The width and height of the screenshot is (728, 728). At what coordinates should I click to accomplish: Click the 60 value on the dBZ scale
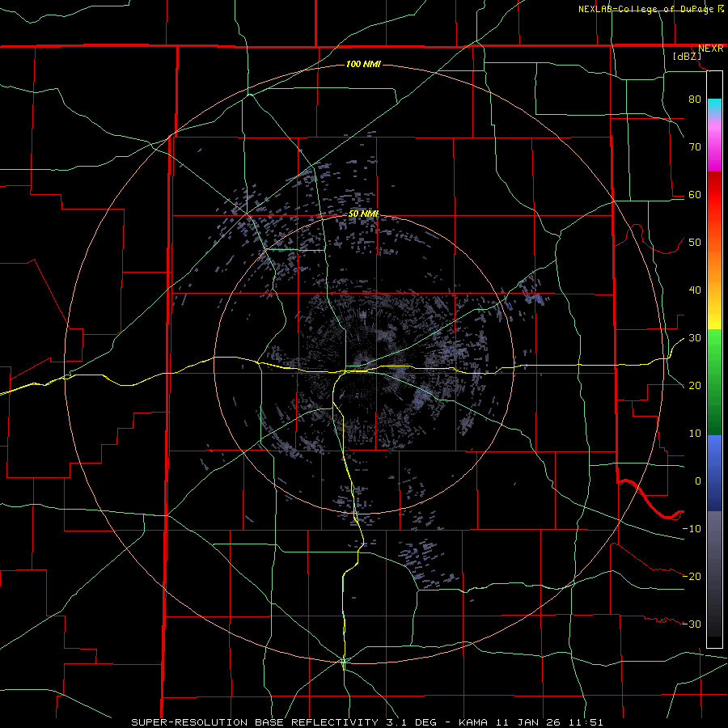coord(695,194)
